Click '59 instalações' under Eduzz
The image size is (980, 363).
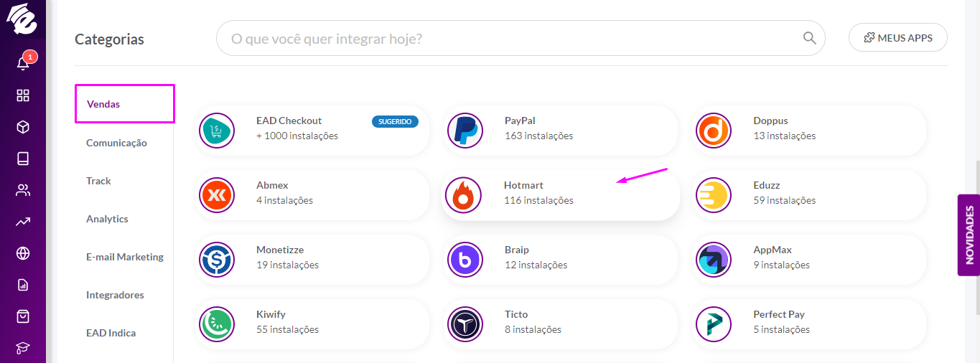(785, 200)
